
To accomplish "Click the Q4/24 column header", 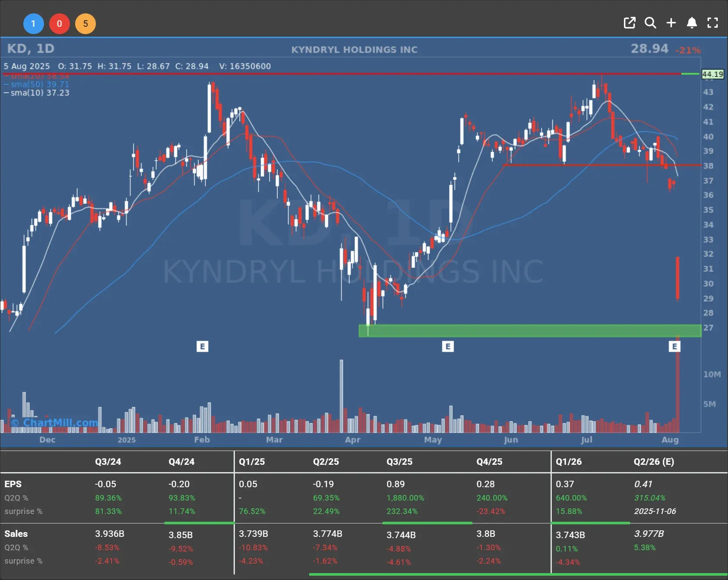I will coord(181,461).
